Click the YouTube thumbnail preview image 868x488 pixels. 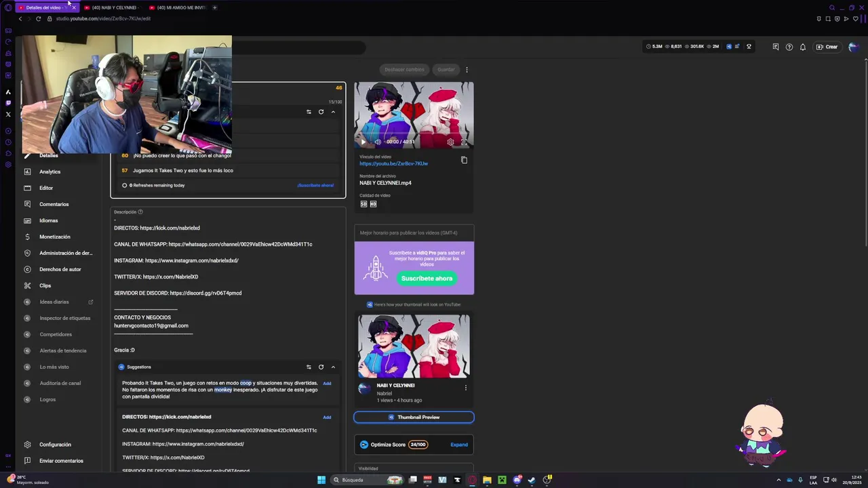pyautogui.click(x=414, y=346)
